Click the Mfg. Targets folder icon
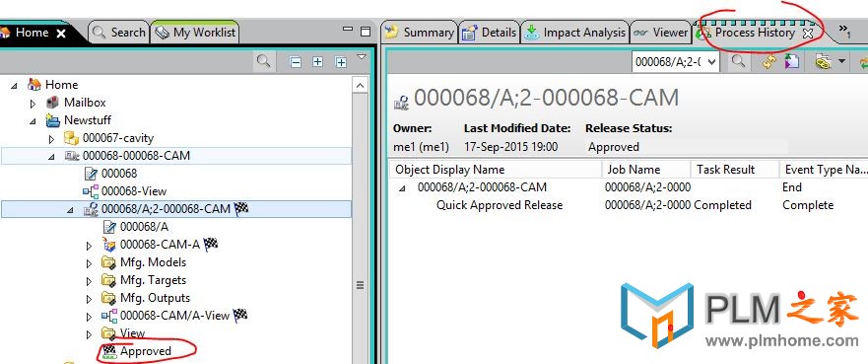 tap(109, 280)
